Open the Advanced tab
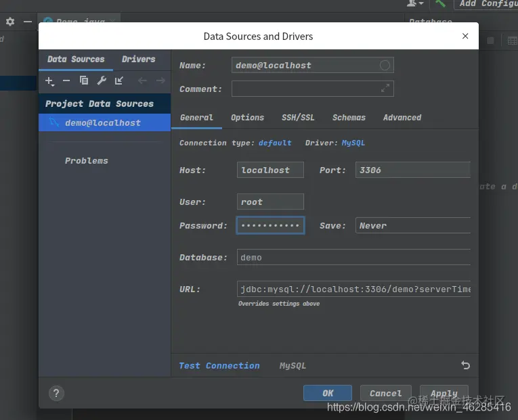518x420 pixels. click(402, 118)
